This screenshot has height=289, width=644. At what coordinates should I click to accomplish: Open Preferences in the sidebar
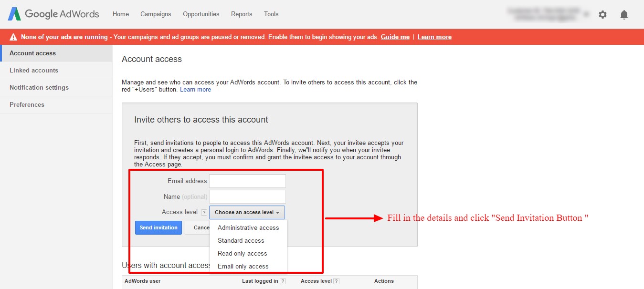tap(56, 104)
